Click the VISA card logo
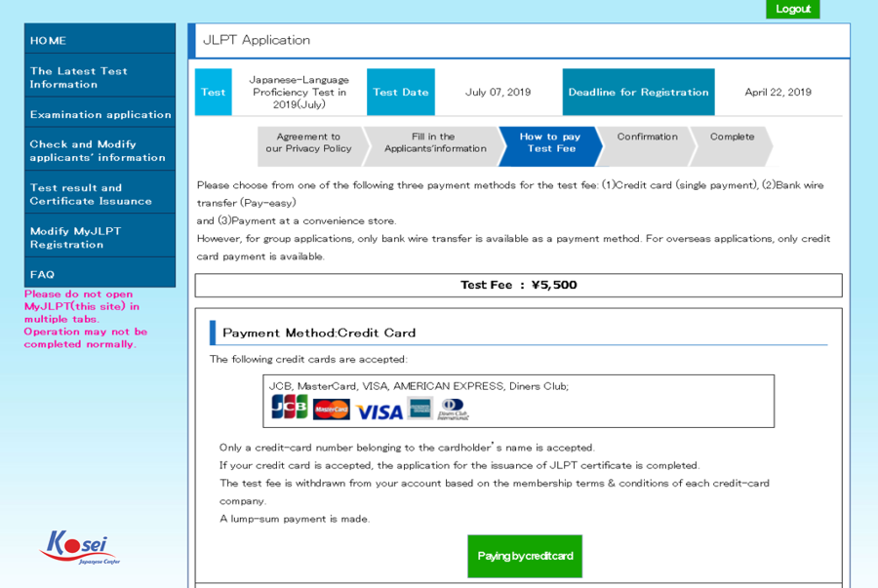 coord(379,412)
